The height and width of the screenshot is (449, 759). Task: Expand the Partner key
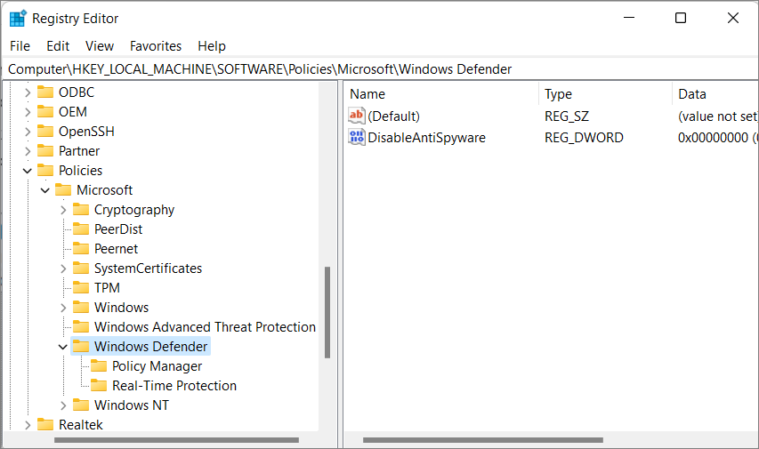28,151
